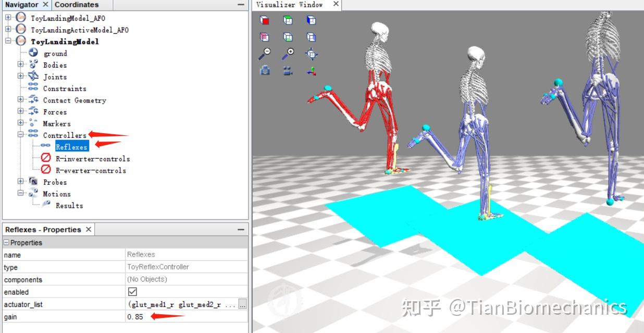Switch to the +Z view blue cube icon

pos(312,20)
